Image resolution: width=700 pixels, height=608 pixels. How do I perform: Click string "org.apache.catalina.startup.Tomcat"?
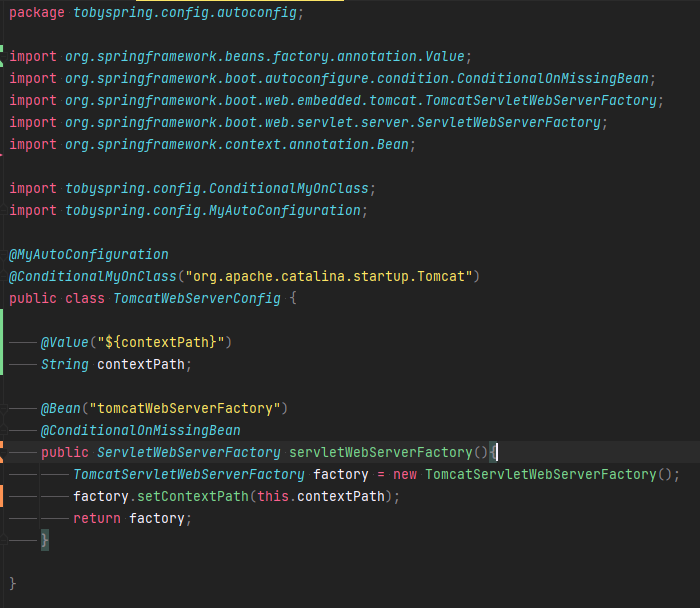click(x=329, y=276)
